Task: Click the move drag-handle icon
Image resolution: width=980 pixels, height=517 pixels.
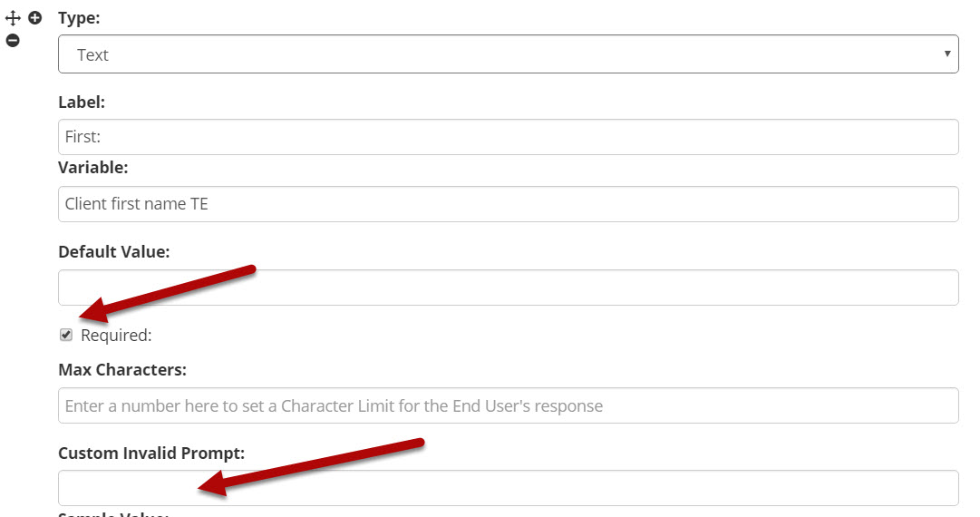Action: [13, 18]
